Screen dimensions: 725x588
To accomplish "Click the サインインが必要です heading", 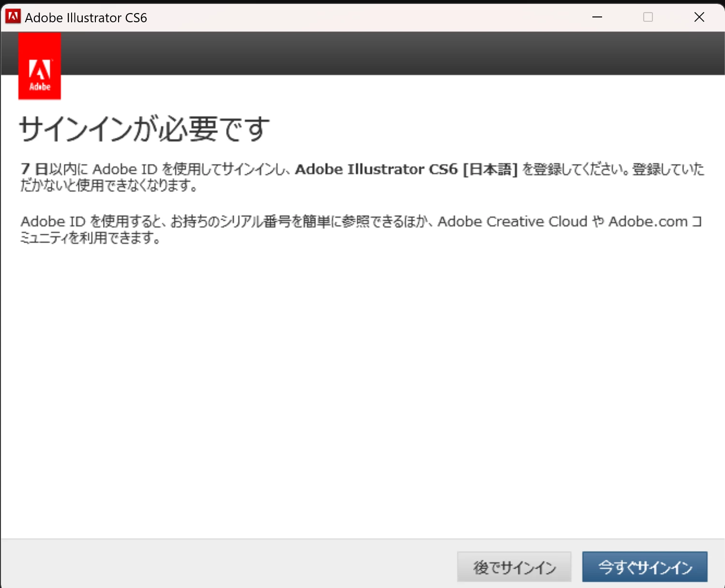I will coord(144,129).
